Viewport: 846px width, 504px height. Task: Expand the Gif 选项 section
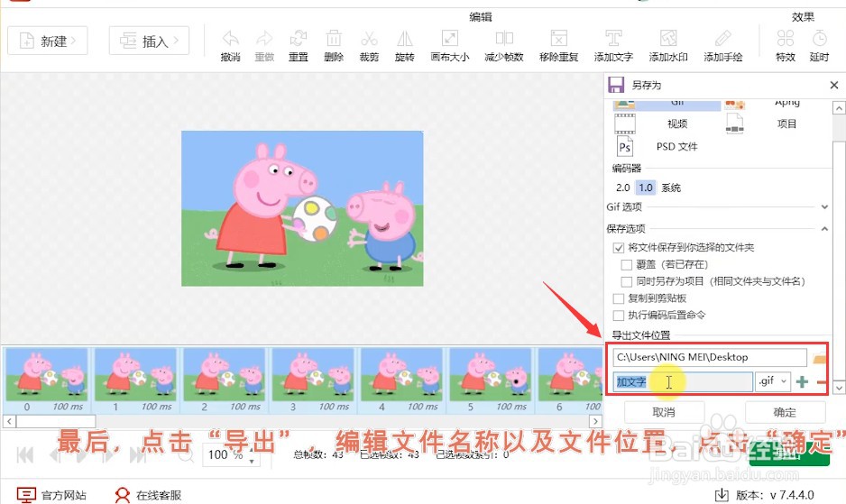click(824, 206)
